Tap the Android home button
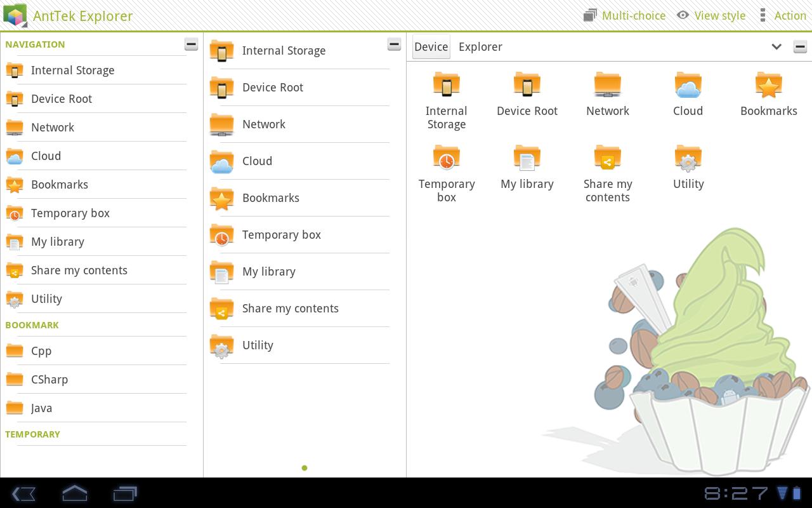Screen dimensions: 812x508 coord(74,493)
